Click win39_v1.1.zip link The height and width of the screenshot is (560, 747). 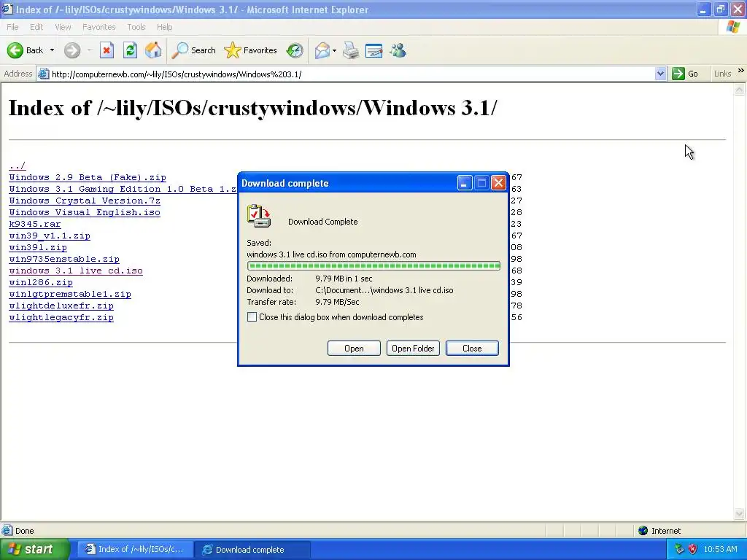point(50,236)
